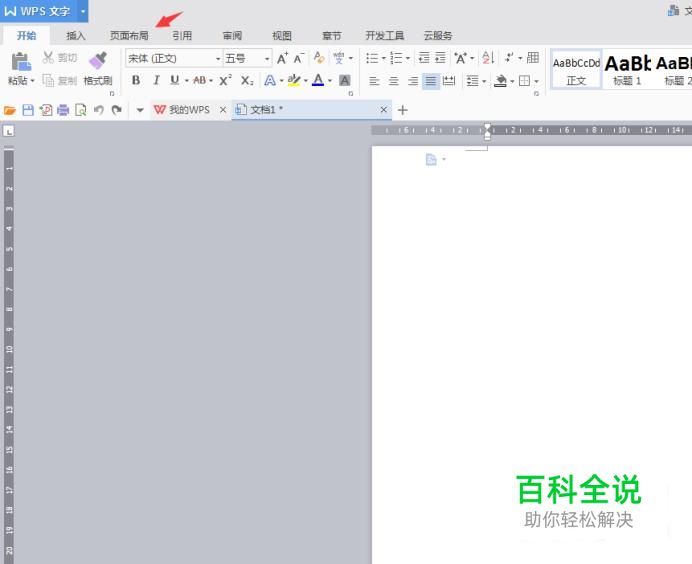
Task: Click the 剪切 (Cut) scissors icon
Action: point(48,57)
